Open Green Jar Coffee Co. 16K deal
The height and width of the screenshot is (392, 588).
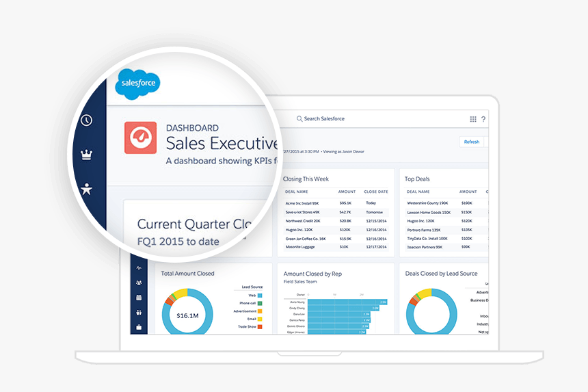306,239
